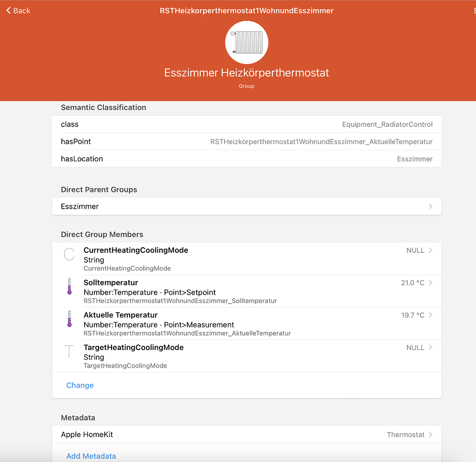
Task: Tap Add Metadata link
Action: [91, 456]
